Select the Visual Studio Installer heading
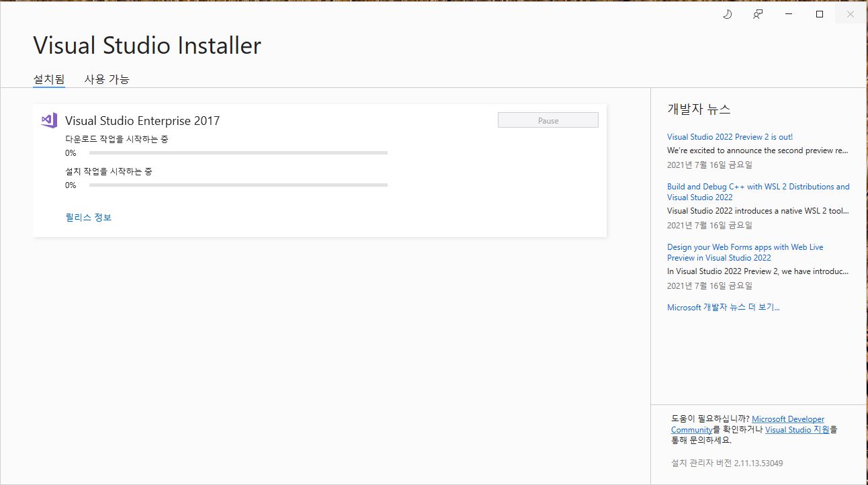This screenshot has width=868, height=485. pyautogui.click(x=147, y=46)
